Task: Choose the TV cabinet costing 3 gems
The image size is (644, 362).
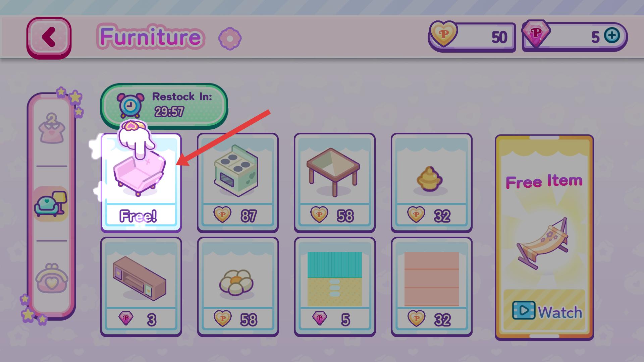Action: click(x=141, y=287)
